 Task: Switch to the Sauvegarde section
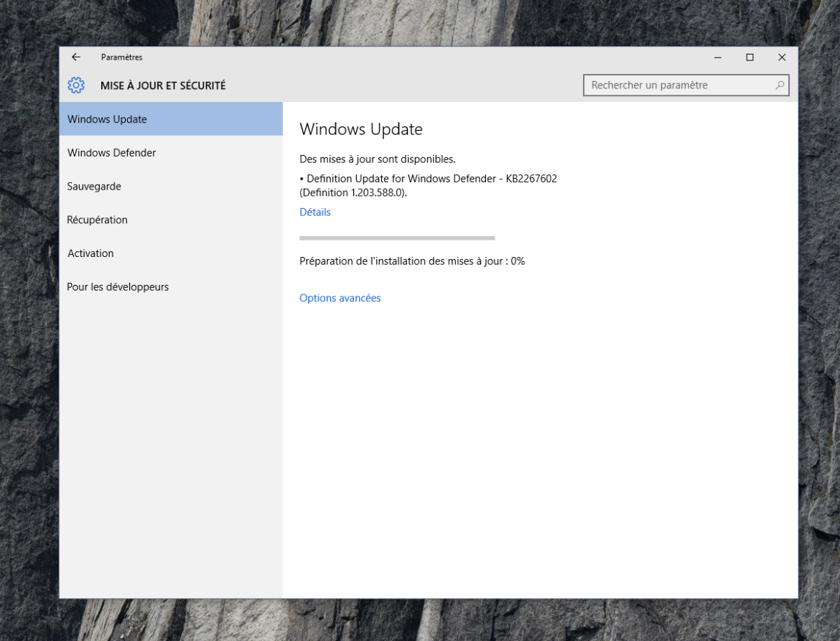pyautogui.click(x=94, y=187)
